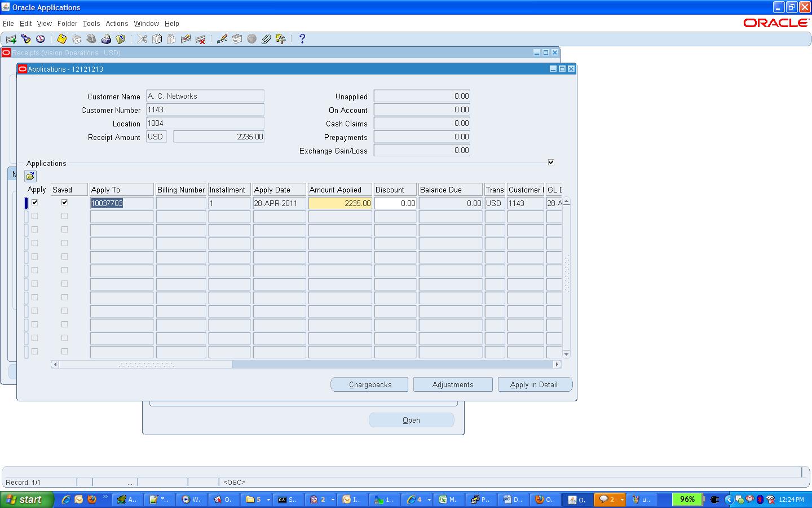
Task: Click the Close Form folder icon
Action: click(x=121, y=39)
